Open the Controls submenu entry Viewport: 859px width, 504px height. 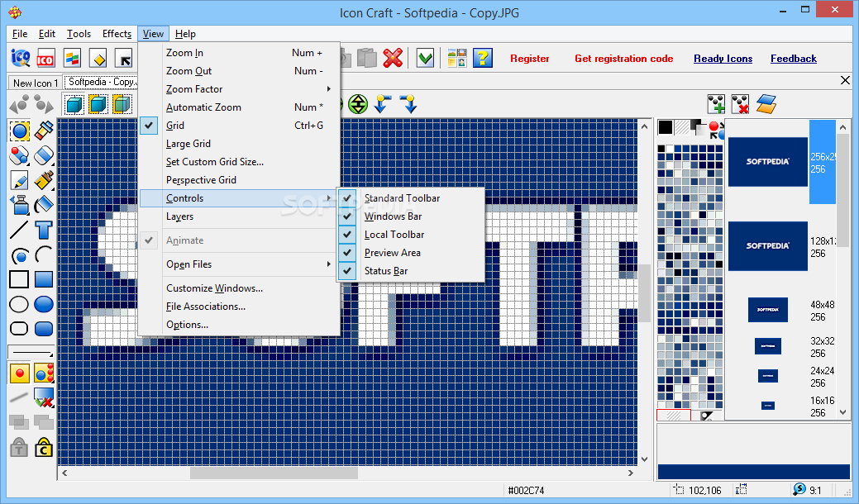pyautogui.click(x=240, y=198)
